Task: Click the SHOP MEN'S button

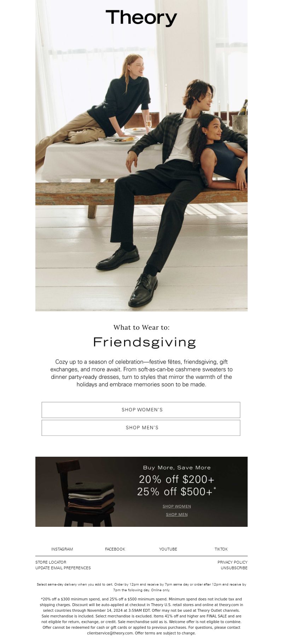Action: coord(141,428)
